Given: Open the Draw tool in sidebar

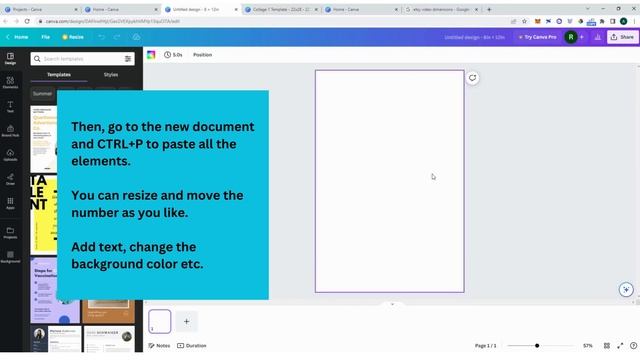Looking at the screenshot, I should (10, 179).
